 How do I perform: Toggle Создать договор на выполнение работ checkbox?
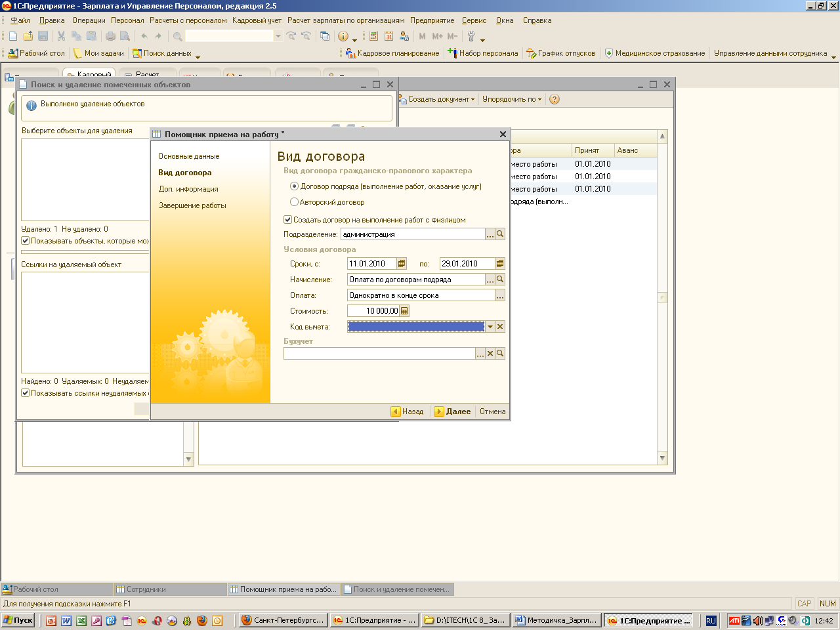click(287, 220)
